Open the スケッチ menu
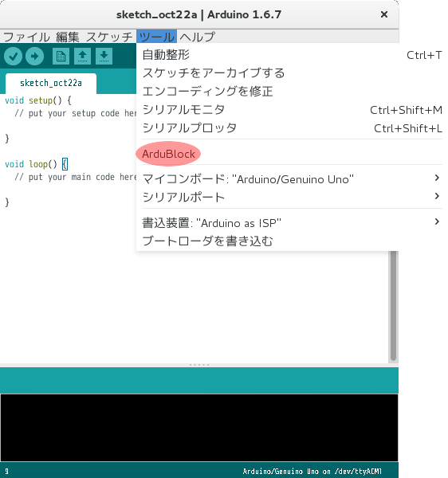Viewport: 448px width, 478px height. click(x=109, y=37)
